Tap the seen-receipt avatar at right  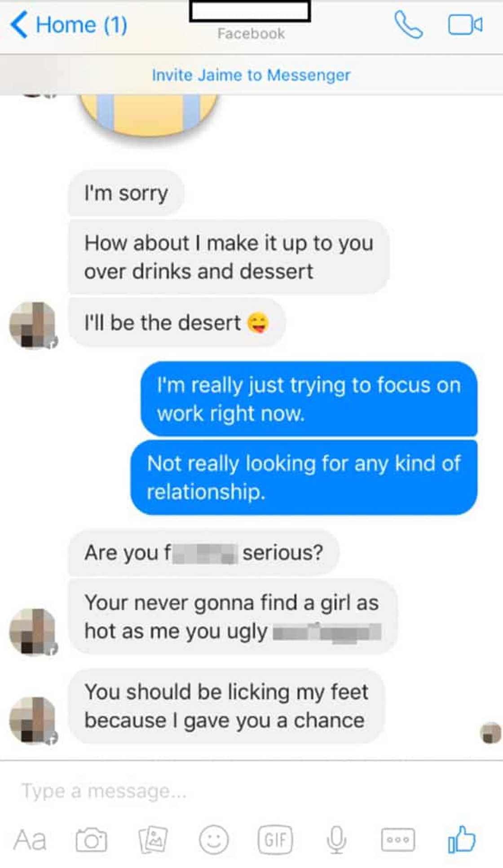[x=490, y=733]
